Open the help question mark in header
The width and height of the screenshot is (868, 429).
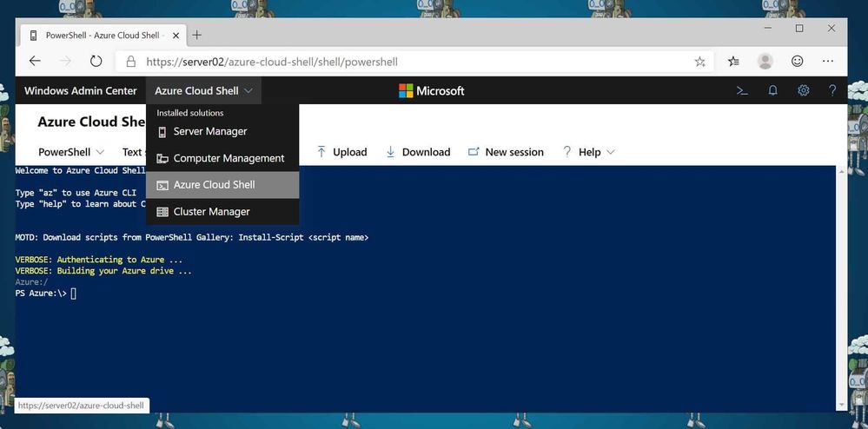[x=832, y=91]
